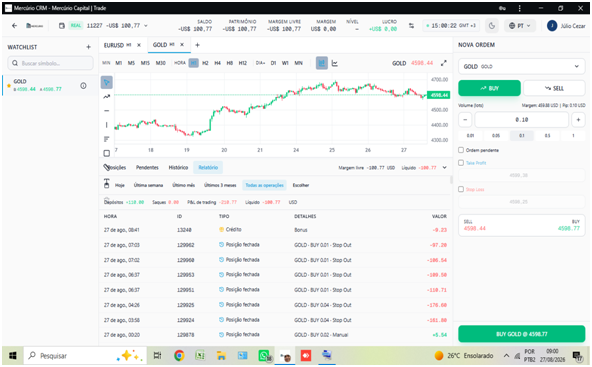Select the trend line drawing tool
Viewport: 592px width, 367px height.
pos(106,97)
